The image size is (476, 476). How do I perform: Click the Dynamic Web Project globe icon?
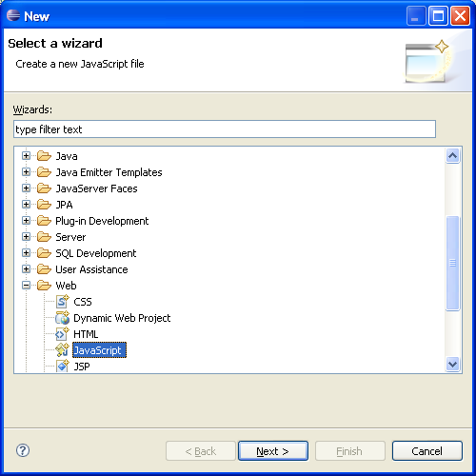[62, 318]
